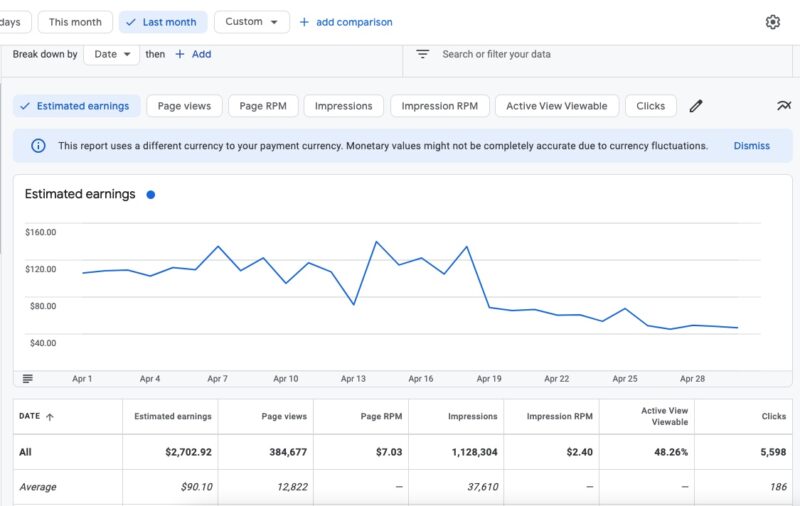Dismiss the currency notice
The image size is (800, 506).
pos(751,146)
